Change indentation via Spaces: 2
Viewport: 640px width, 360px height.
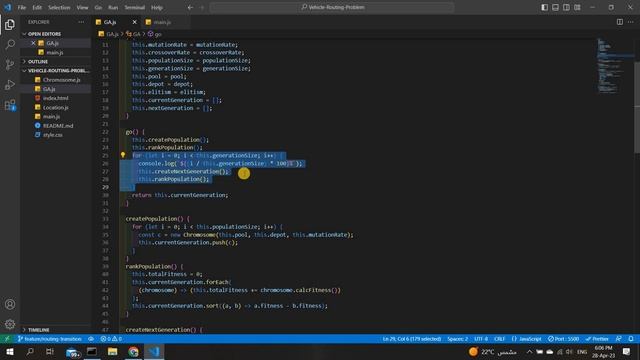pos(457,339)
